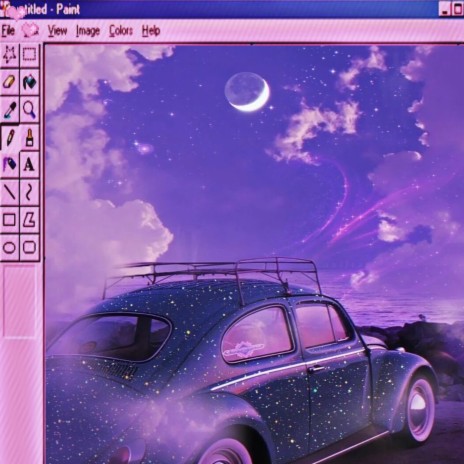
Task: Select the rectangular Select tool
Action: [x=29, y=54]
